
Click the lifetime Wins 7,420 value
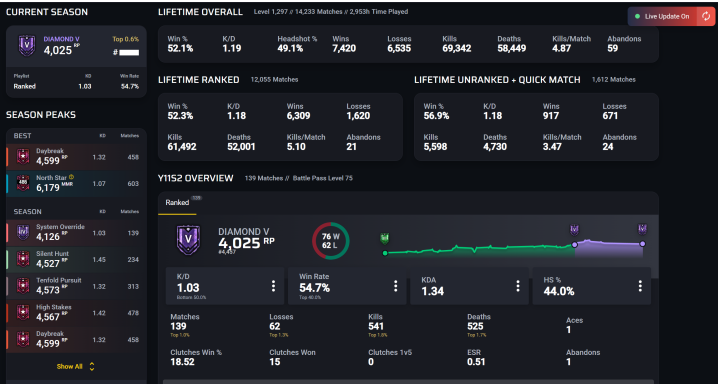344,49
